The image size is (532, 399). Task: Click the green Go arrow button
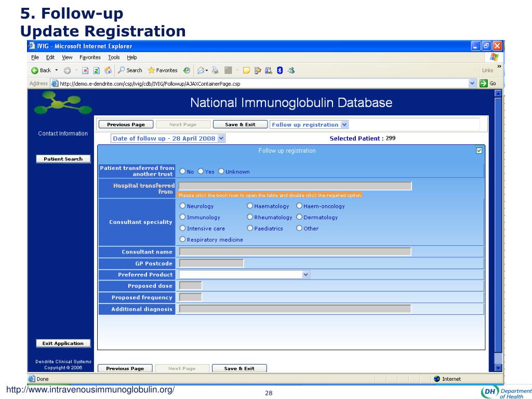pos(484,83)
